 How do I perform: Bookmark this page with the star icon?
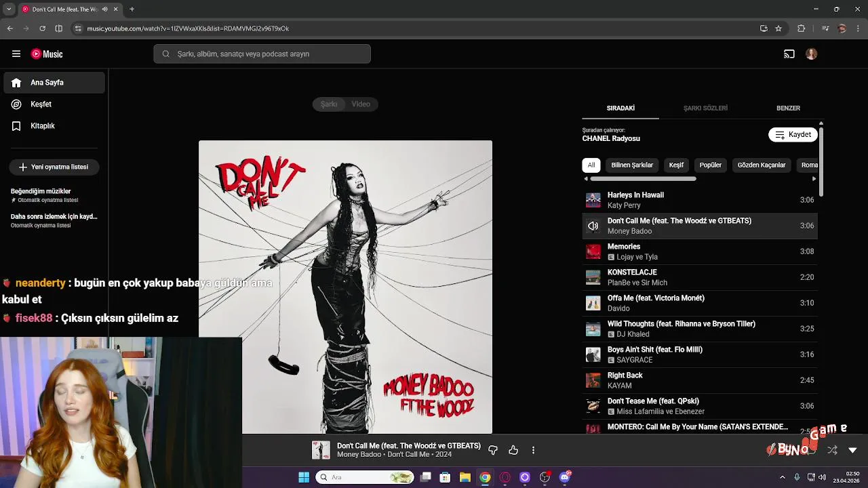[778, 28]
